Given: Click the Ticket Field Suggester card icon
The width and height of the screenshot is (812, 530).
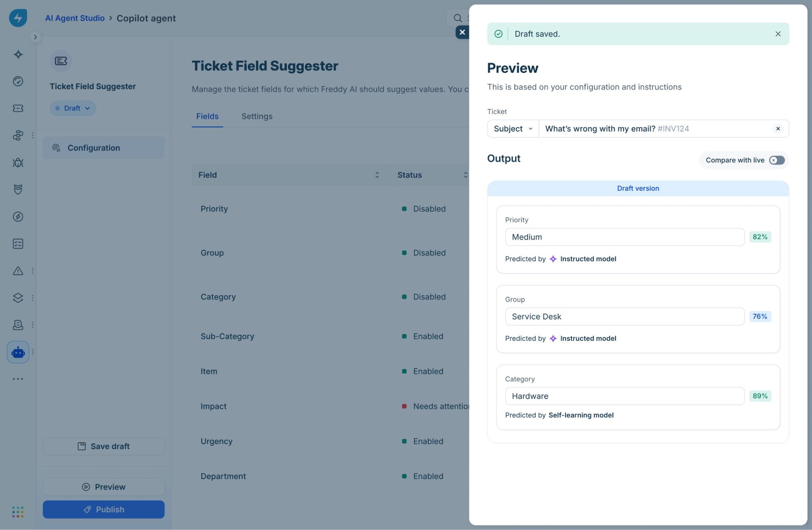Looking at the screenshot, I should (x=61, y=61).
